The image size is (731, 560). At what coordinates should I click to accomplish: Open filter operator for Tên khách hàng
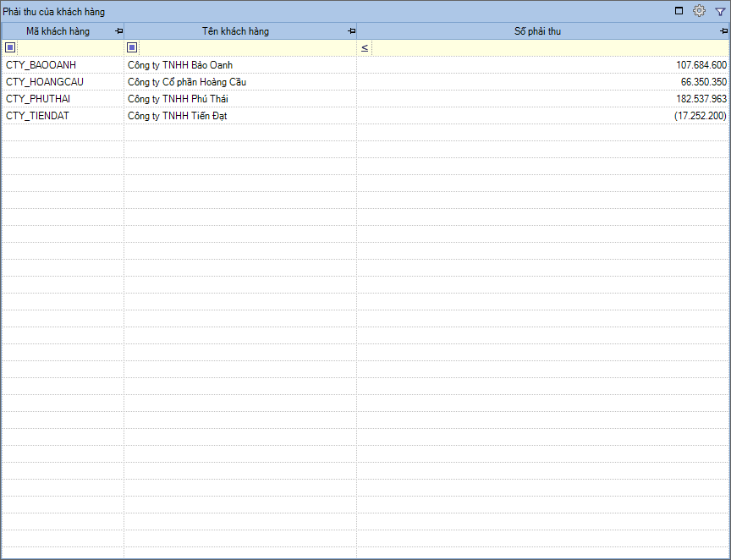tap(132, 48)
